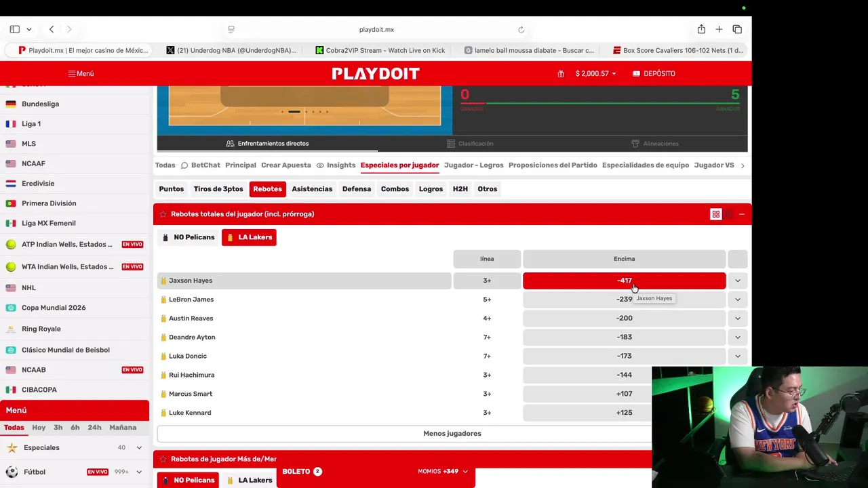Switch to the Cobra2VIP Stream tab
The height and width of the screenshot is (488, 868).
[380, 50]
